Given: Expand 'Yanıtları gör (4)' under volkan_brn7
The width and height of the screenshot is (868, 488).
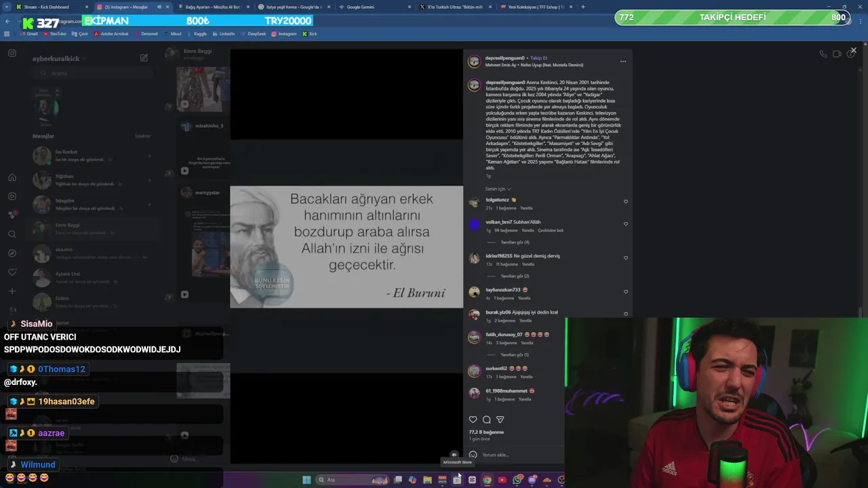Looking at the screenshot, I should coord(515,242).
